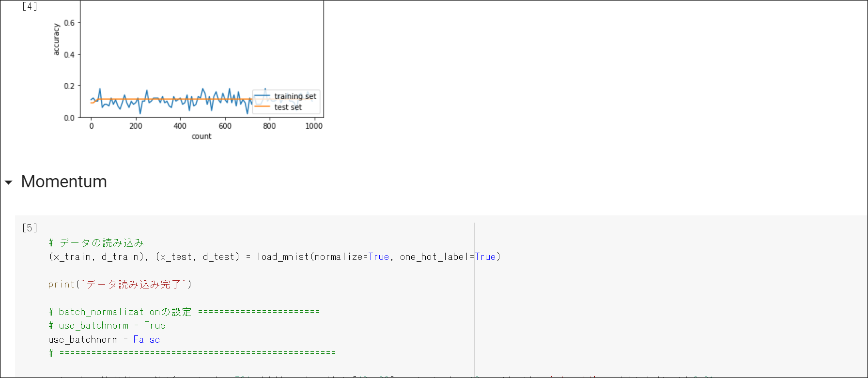The width and height of the screenshot is (868, 378).
Task: Click the x-axis tick label 600
Action: [x=225, y=126]
